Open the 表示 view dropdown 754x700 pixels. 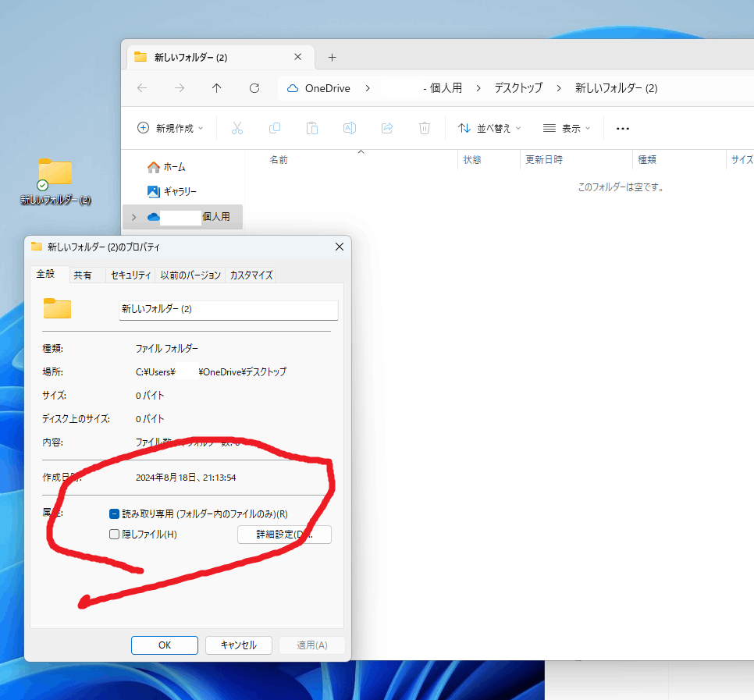567,128
